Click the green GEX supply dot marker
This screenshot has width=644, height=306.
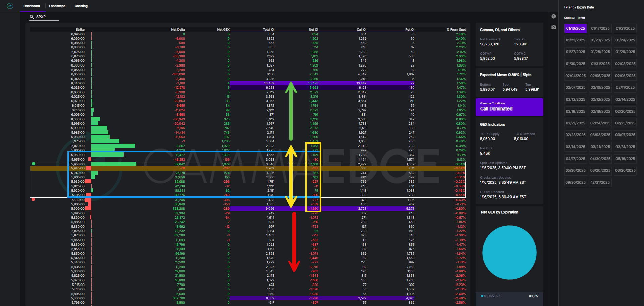coord(33,164)
